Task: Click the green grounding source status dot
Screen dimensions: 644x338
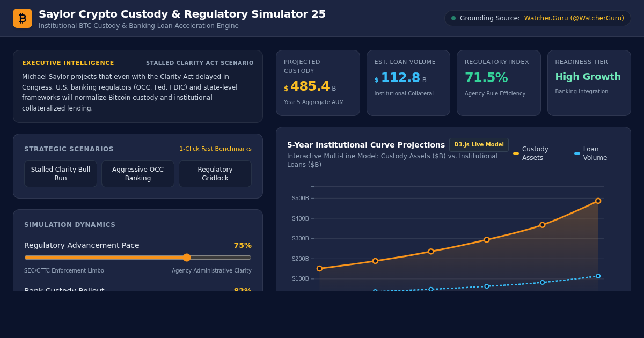Action: [453, 18]
